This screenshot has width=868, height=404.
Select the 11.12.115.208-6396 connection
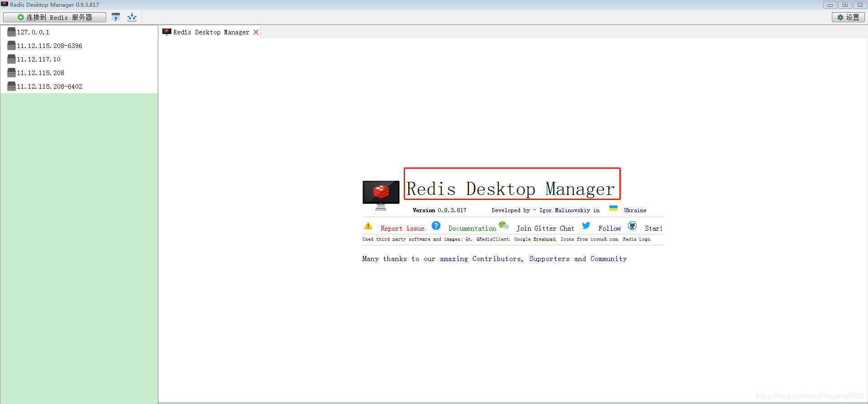79,46
